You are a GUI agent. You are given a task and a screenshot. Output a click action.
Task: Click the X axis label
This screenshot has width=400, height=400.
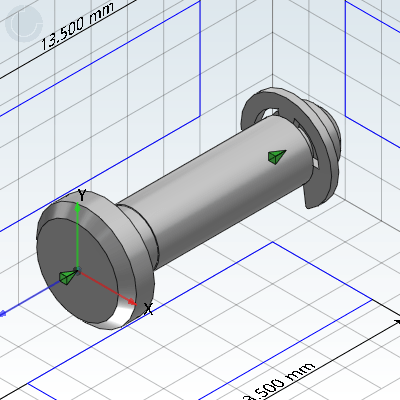coord(148,309)
